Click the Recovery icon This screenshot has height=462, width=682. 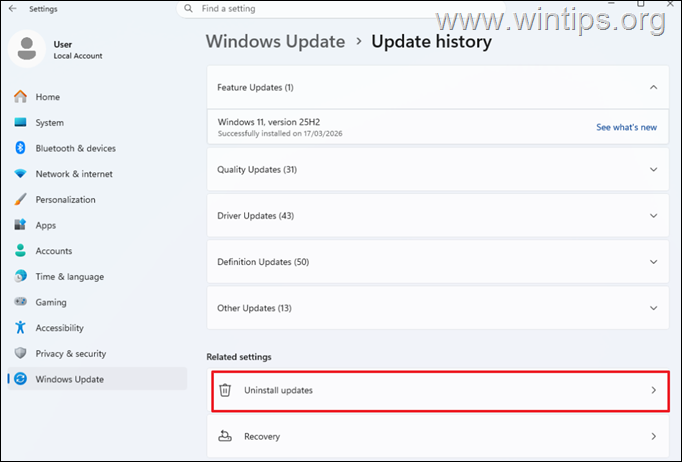(x=225, y=436)
